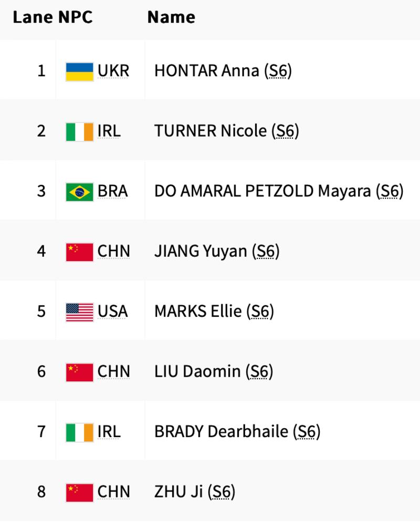Open TURNER Nicole's athlete entry

tap(210, 131)
